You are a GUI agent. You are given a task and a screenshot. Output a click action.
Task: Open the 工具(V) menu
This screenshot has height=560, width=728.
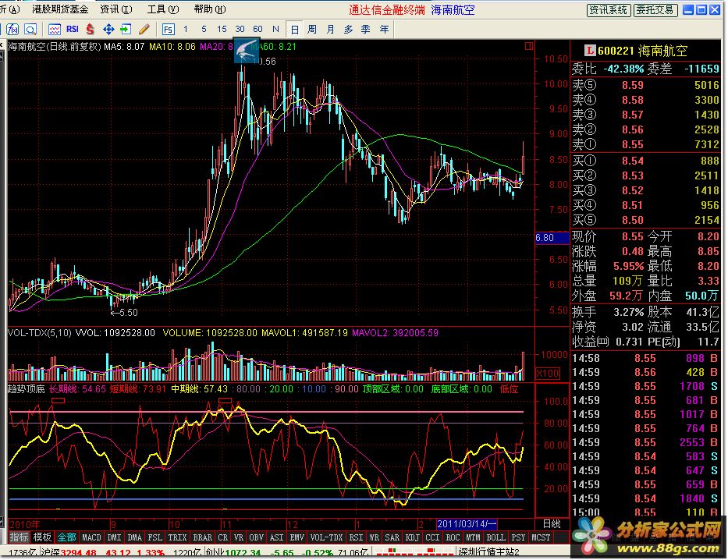click(x=163, y=9)
